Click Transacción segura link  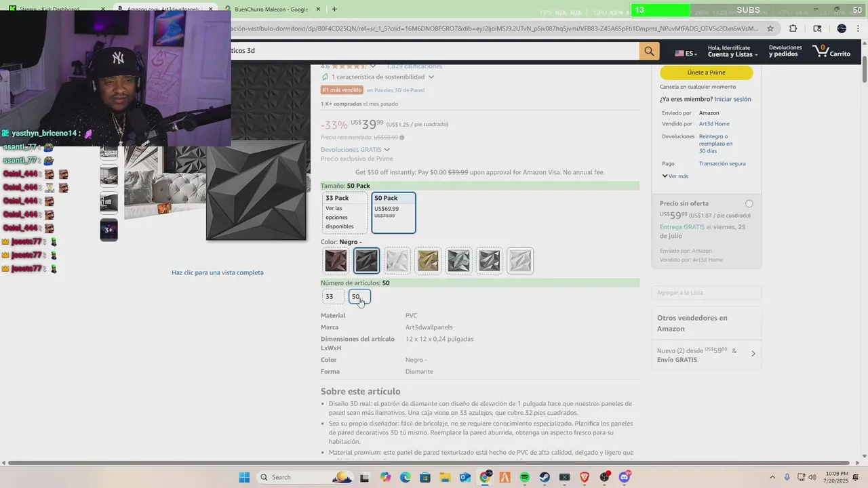point(722,163)
